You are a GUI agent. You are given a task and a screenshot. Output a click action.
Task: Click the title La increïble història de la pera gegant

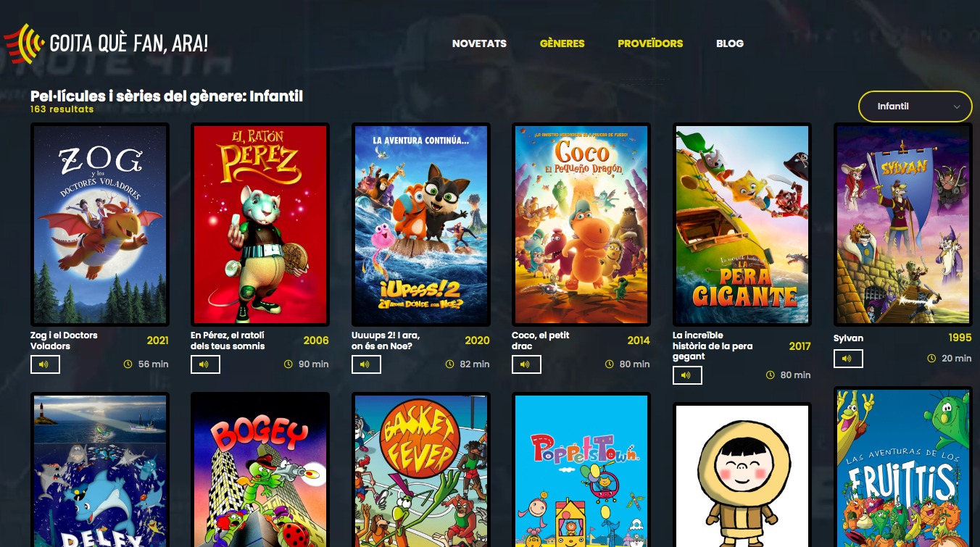click(713, 346)
